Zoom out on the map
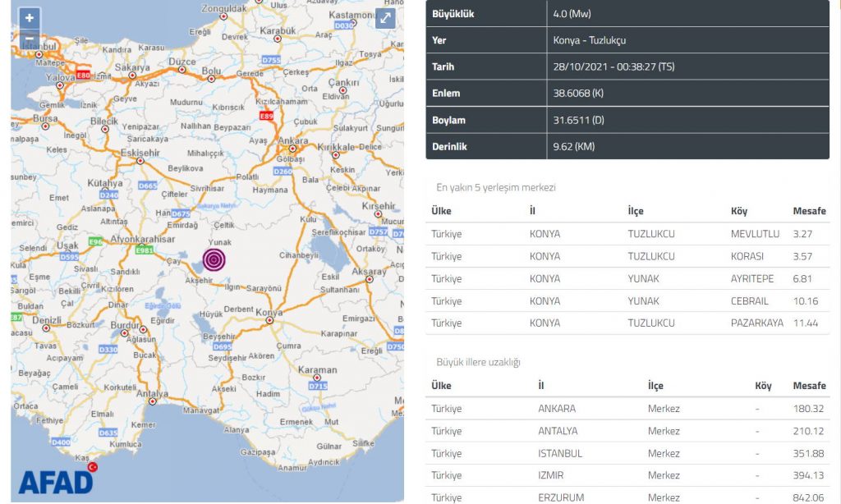 pos(30,38)
